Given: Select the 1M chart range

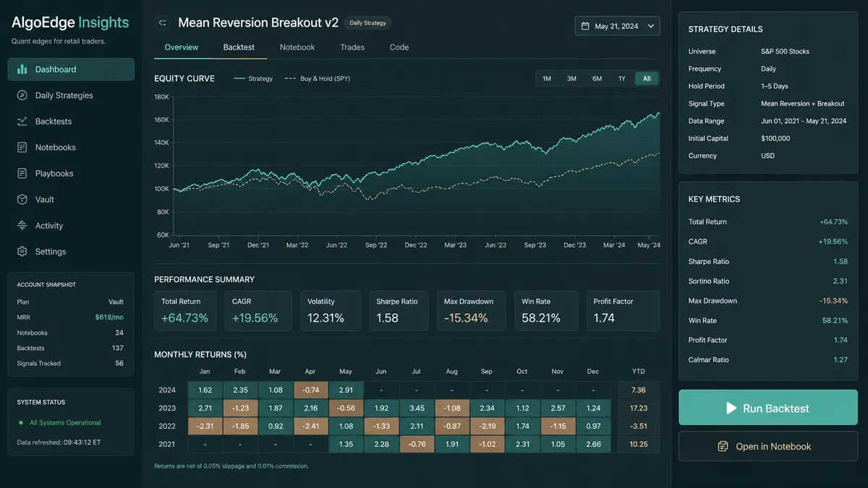Looking at the screenshot, I should click(547, 79).
